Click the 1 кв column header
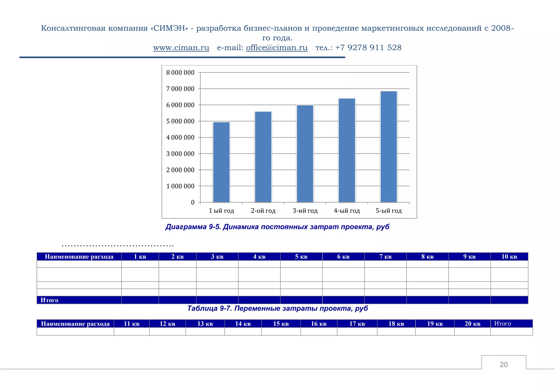The image size is (555, 392). [140, 257]
